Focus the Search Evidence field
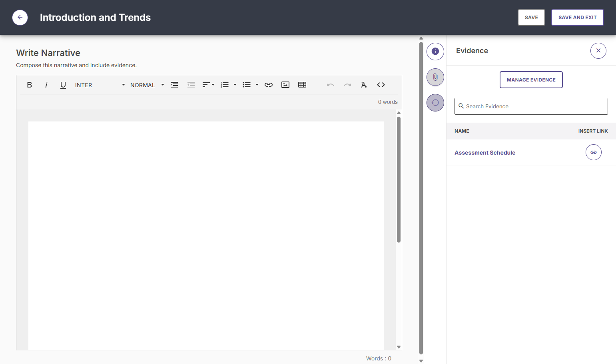 pos(531,106)
